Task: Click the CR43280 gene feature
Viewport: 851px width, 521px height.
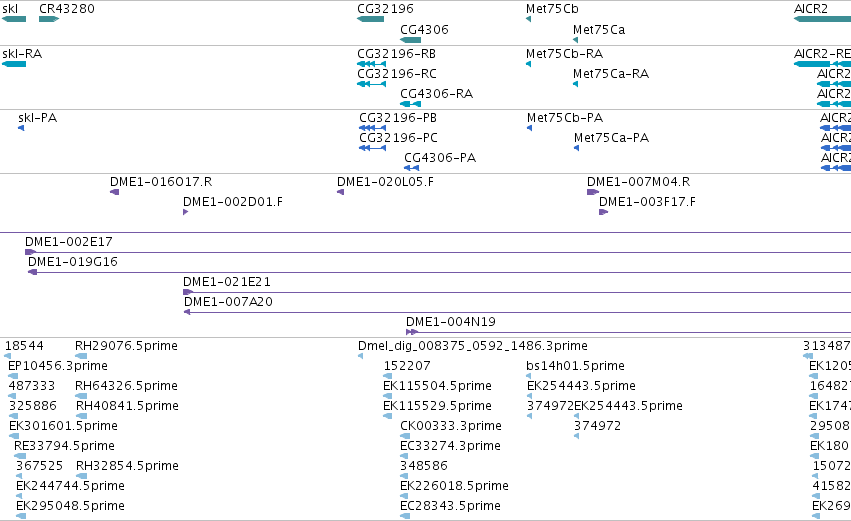Action: [49, 19]
